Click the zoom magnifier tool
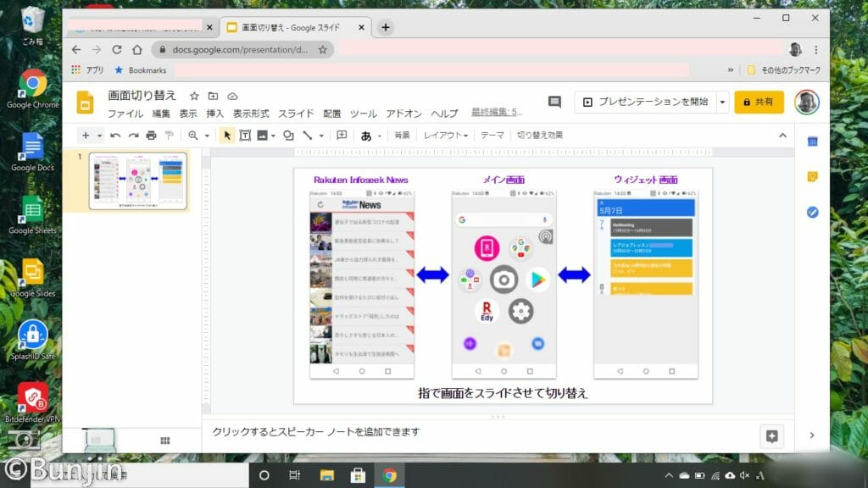This screenshot has width=868, height=488. tap(192, 136)
